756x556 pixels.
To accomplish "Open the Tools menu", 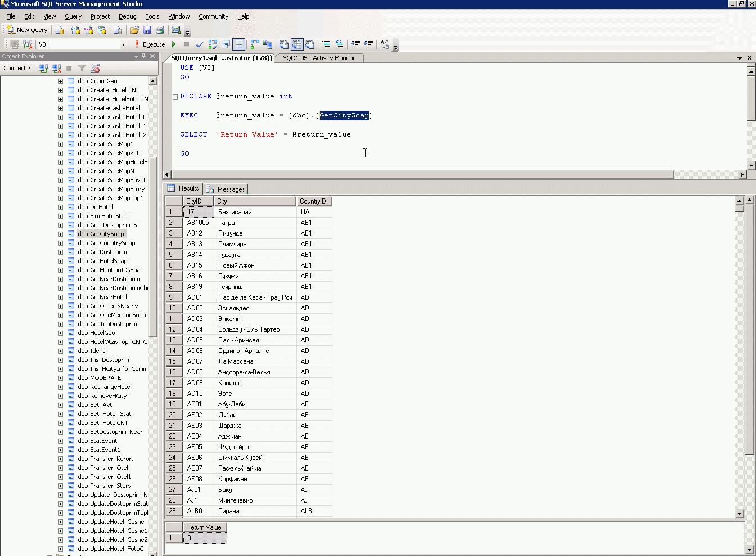I will 152,16.
